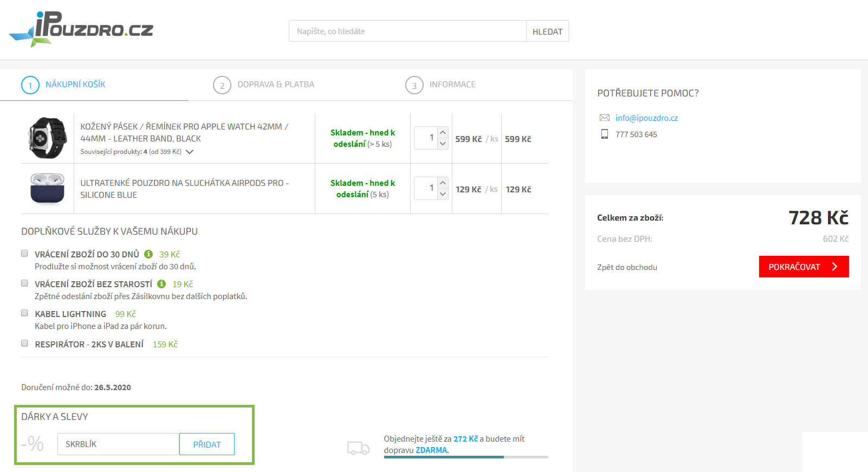Decrease quantity of leather band
The image size is (868, 472).
click(x=443, y=144)
